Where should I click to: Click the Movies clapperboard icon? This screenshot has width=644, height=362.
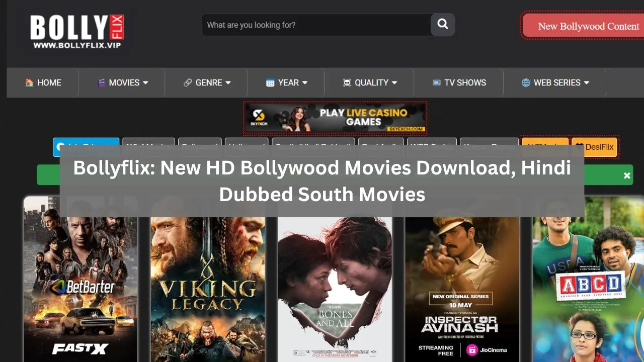102,82
